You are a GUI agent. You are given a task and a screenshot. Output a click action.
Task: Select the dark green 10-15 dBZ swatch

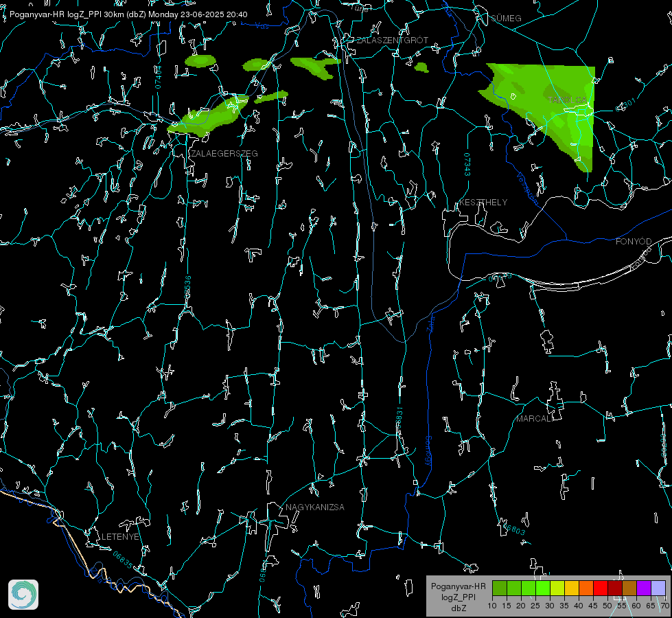(500, 588)
